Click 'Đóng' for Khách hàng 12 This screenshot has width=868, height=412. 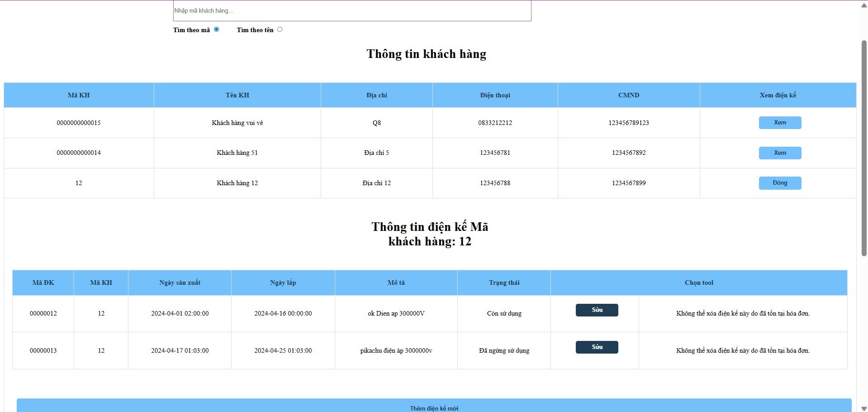[780, 182]
